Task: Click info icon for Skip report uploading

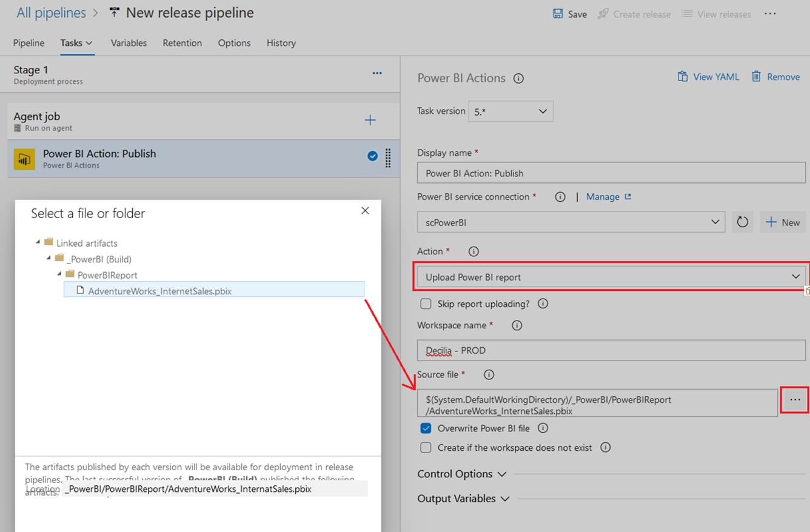Action: [x=543, y=304]
